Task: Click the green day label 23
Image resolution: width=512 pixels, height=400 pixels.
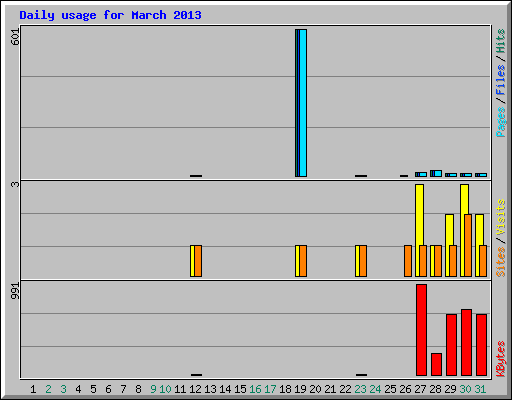Action: (360, 389)
